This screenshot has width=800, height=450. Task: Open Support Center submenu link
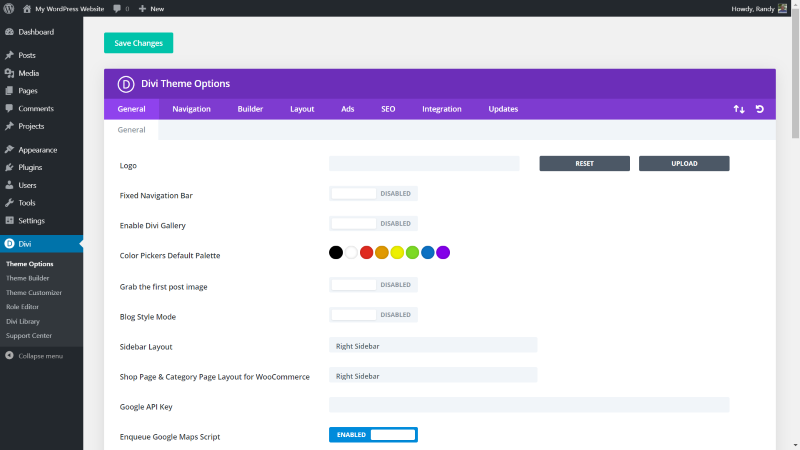[x=29, y=336]
